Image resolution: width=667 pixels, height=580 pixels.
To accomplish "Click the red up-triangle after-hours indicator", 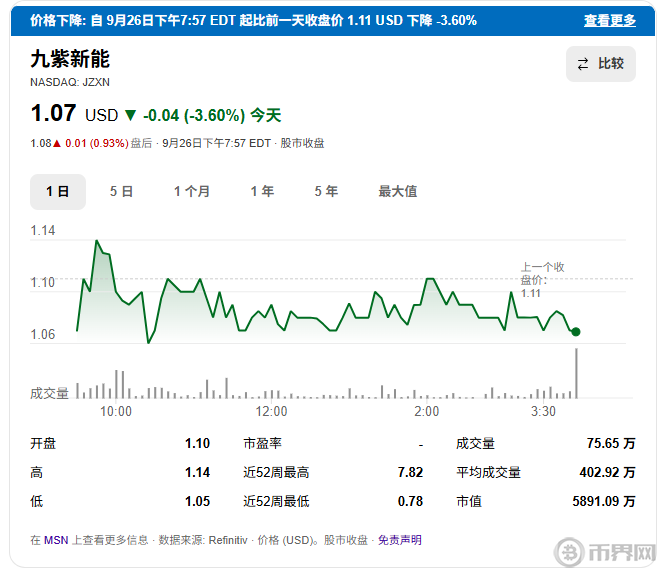I will tap(57, 144).
